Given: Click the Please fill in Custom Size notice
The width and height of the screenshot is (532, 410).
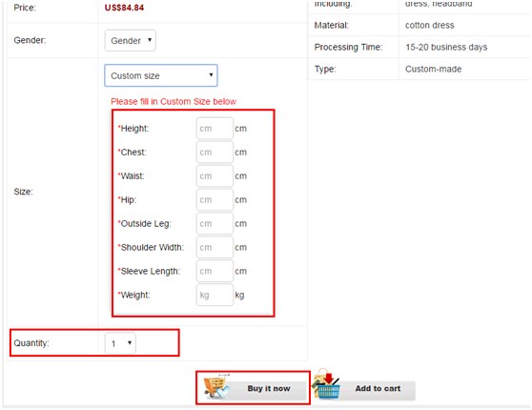Looking at the screenshot, I should click(x=174, y=101).
